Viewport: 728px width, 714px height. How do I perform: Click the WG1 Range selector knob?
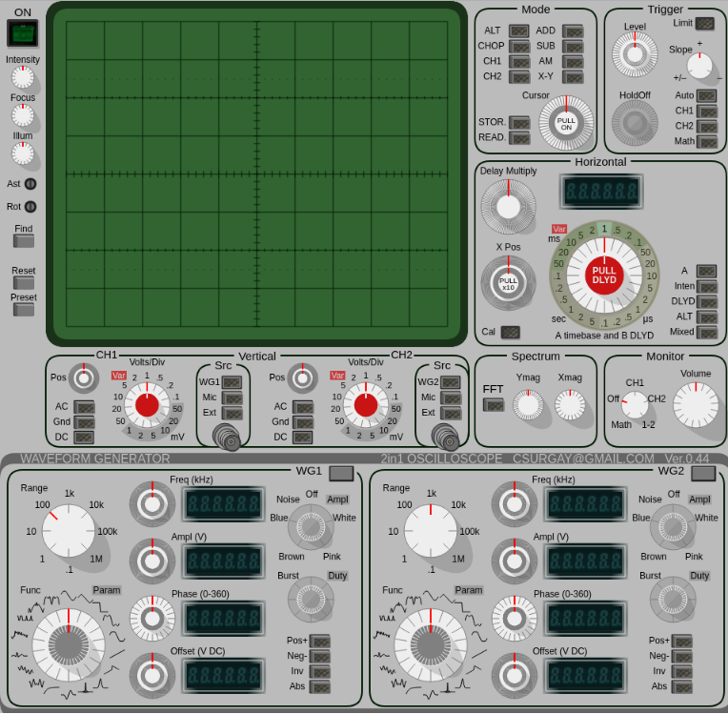pyautogui.click(x=69, y=531)
